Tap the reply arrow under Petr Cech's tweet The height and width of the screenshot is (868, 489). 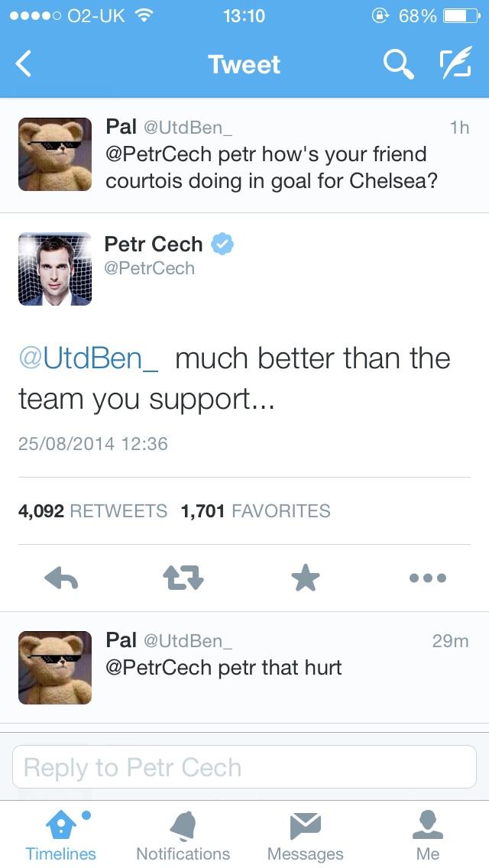tap(61, 578)
